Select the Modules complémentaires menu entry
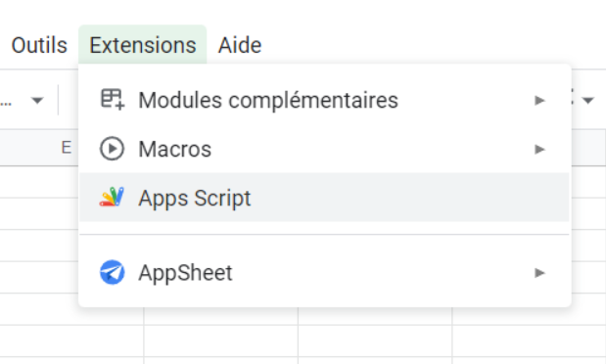606x364 pixels. coord(324,100)
